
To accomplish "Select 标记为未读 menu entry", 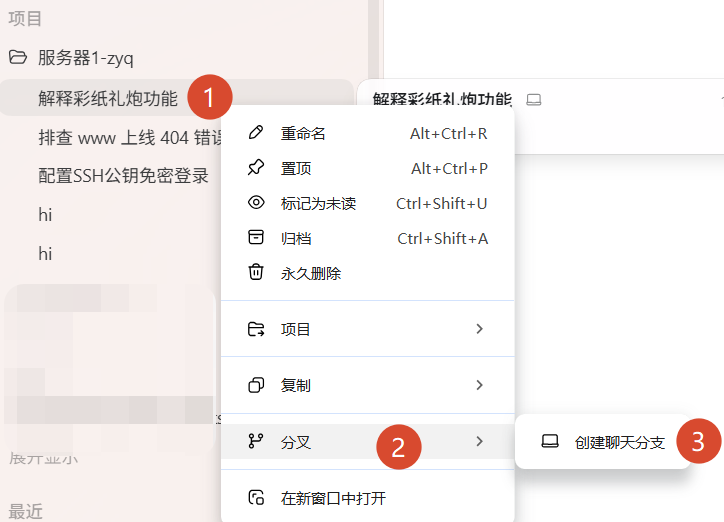I will pos(368,204).
